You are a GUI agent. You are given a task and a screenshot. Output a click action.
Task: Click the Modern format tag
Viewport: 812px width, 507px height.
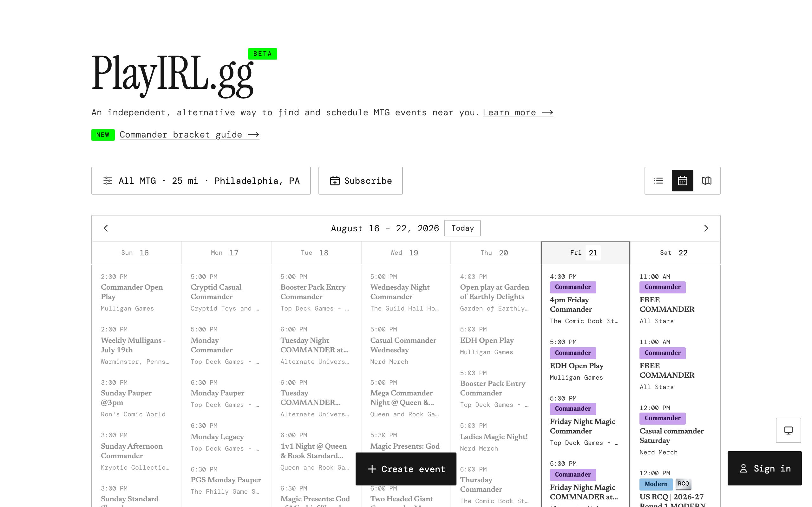pos(656,484)
